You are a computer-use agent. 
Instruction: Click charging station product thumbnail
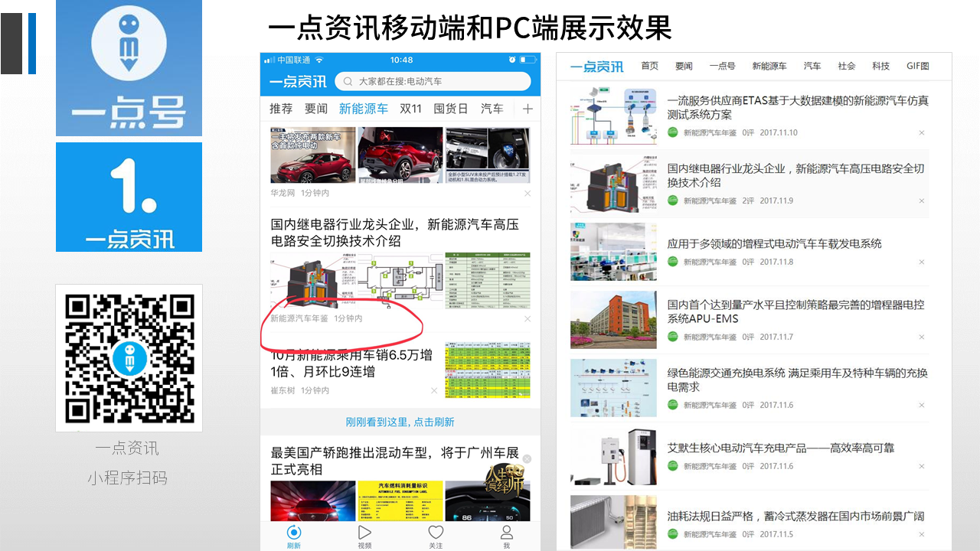pos(613,455)
